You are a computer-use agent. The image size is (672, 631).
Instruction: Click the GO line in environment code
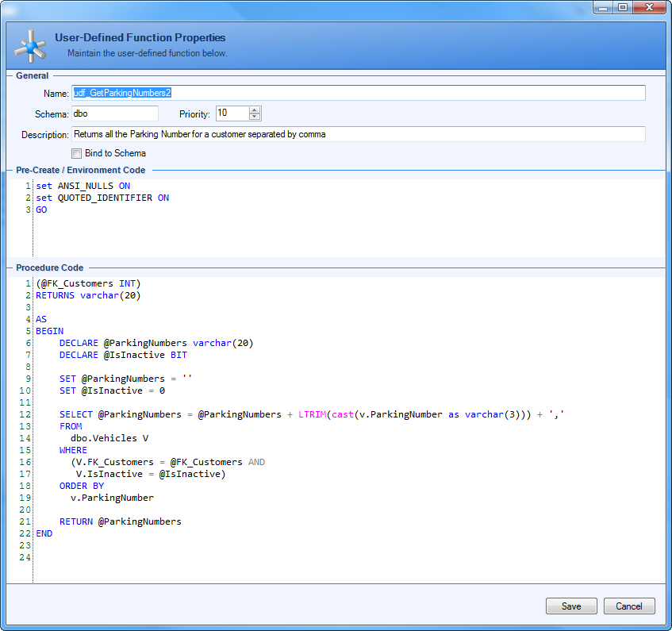click(41, 210)
